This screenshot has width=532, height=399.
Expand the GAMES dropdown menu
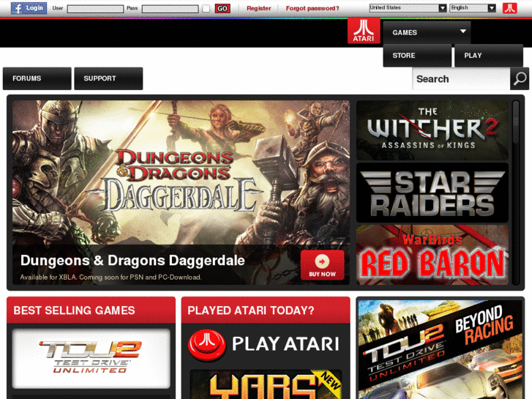(427, 33)
